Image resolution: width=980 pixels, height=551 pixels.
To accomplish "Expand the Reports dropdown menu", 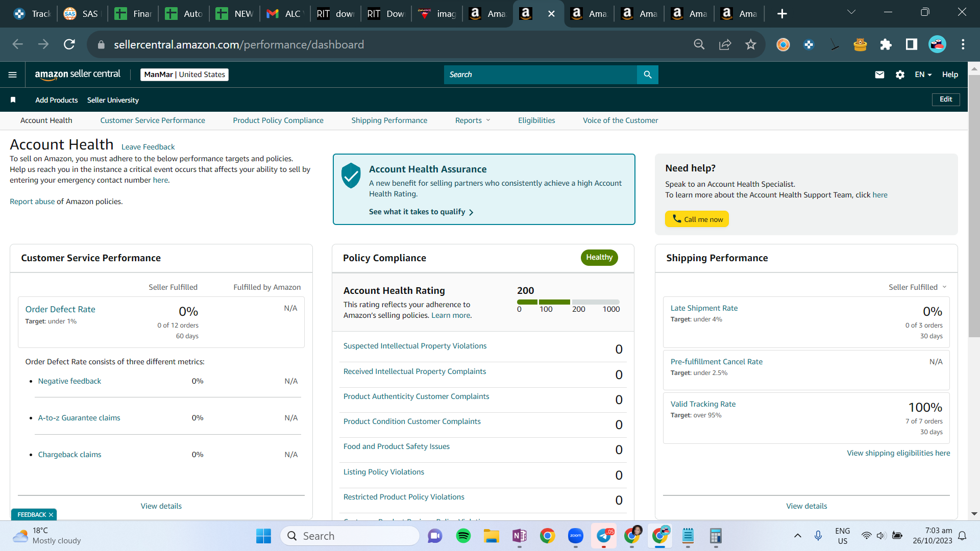I will click(473, 120).
